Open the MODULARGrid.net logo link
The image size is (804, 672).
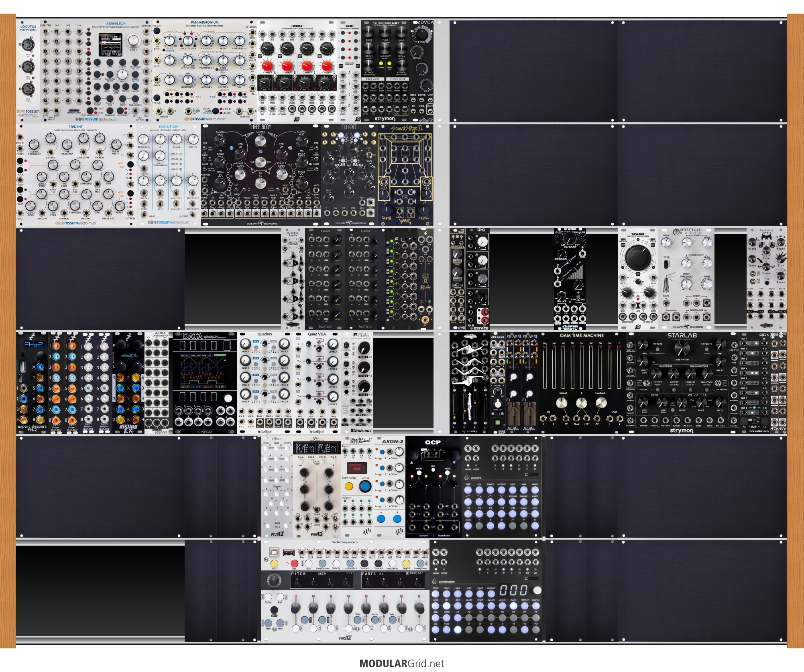[x=401, y=663]
